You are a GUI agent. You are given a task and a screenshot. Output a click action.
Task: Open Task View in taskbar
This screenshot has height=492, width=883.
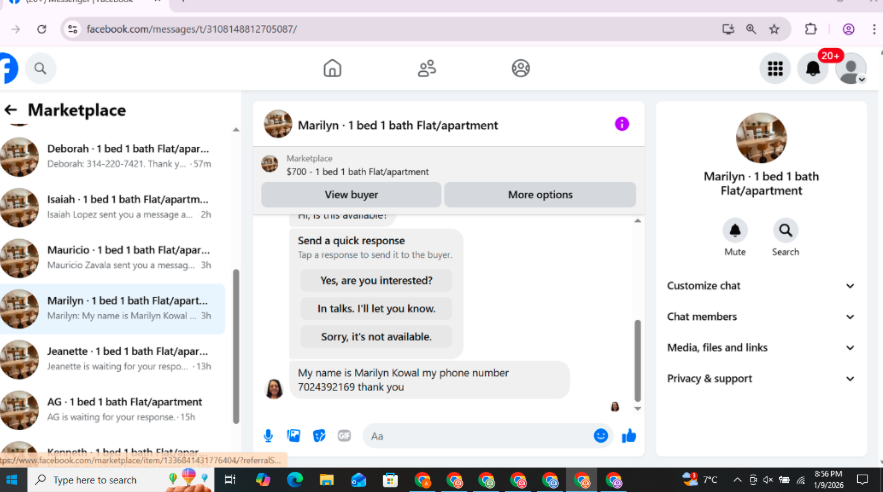pyautogui.click(x=230, y=480)
